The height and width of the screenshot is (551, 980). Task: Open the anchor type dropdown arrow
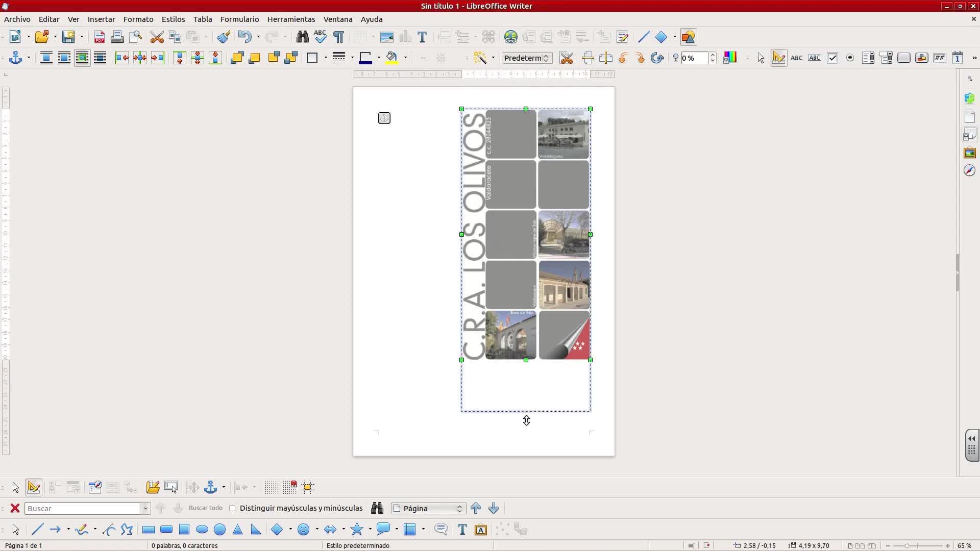(x=29, y=58)
